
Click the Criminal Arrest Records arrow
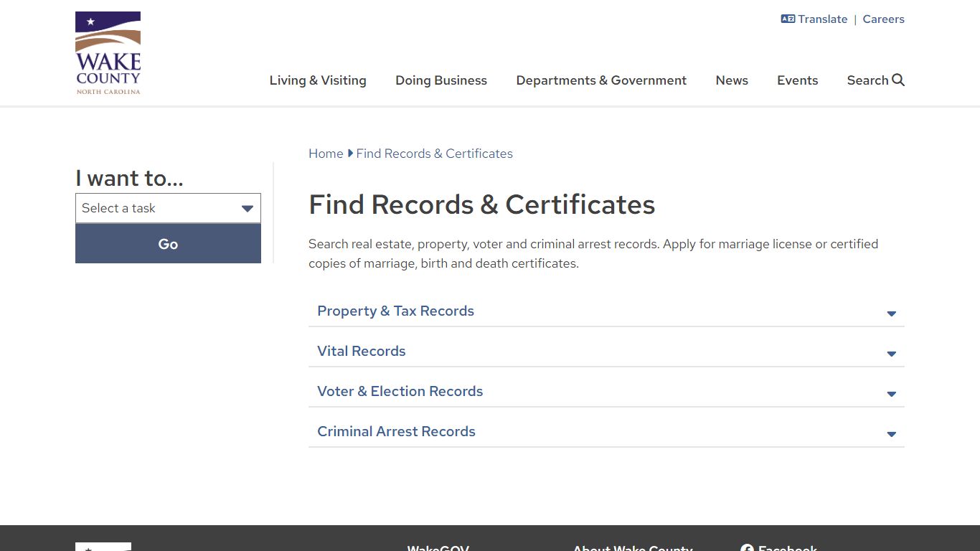[x=892, y=434]
